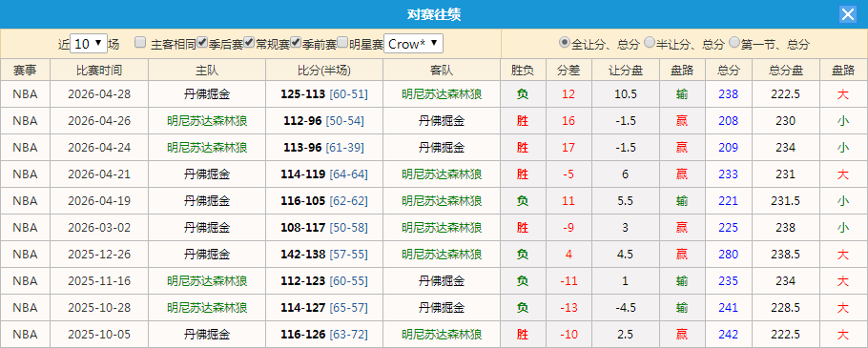
Task: Click score 116-126 from 2025-10-05
Action: click(303, 334)
